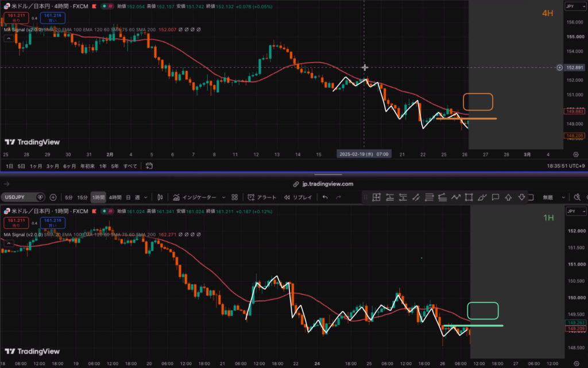Open the JPY currency dropdown on 1H chart

[575, 212]
